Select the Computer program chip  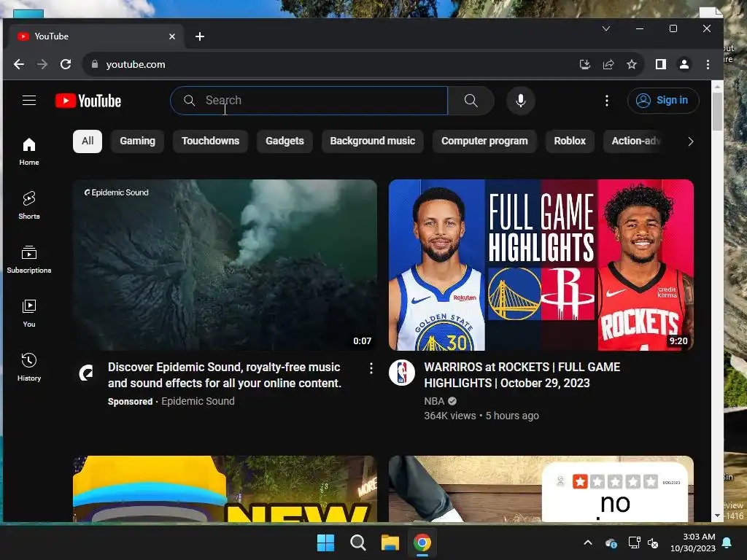[484, 141]
